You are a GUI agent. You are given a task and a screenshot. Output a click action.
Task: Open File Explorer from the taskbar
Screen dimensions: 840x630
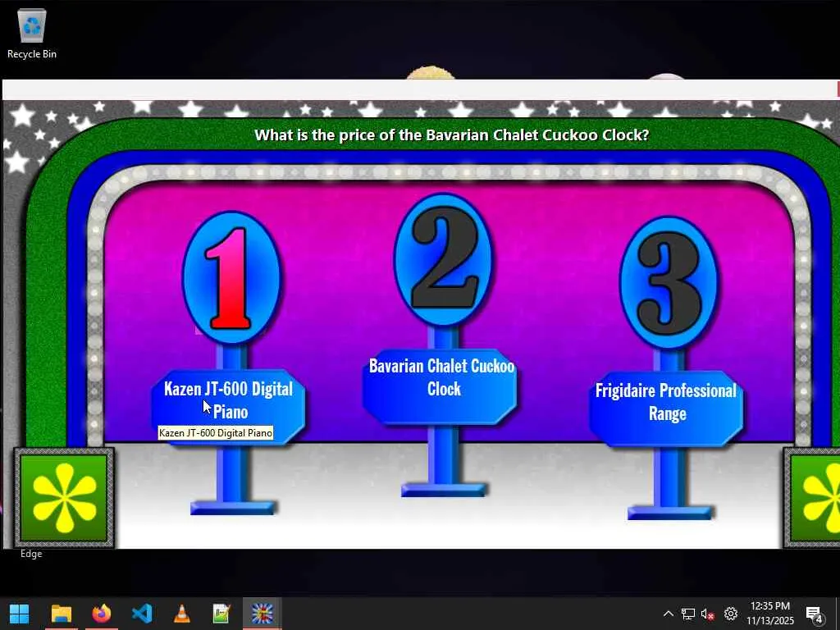point(61,614)
